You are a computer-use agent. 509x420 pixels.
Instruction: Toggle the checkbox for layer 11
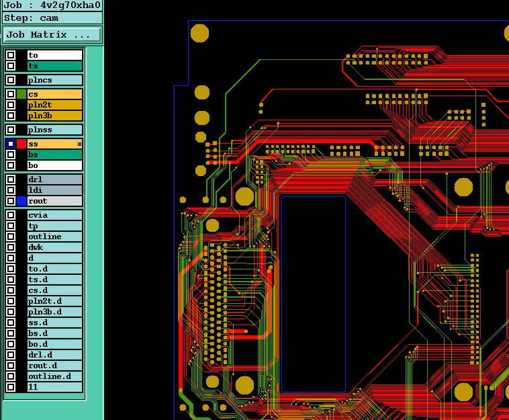point(11,387)
